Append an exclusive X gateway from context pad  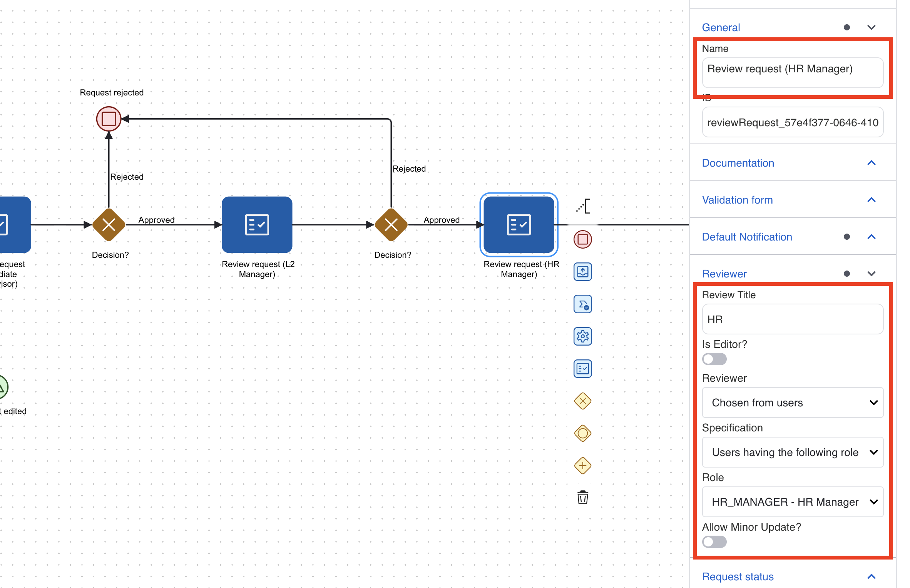point(583,401)
